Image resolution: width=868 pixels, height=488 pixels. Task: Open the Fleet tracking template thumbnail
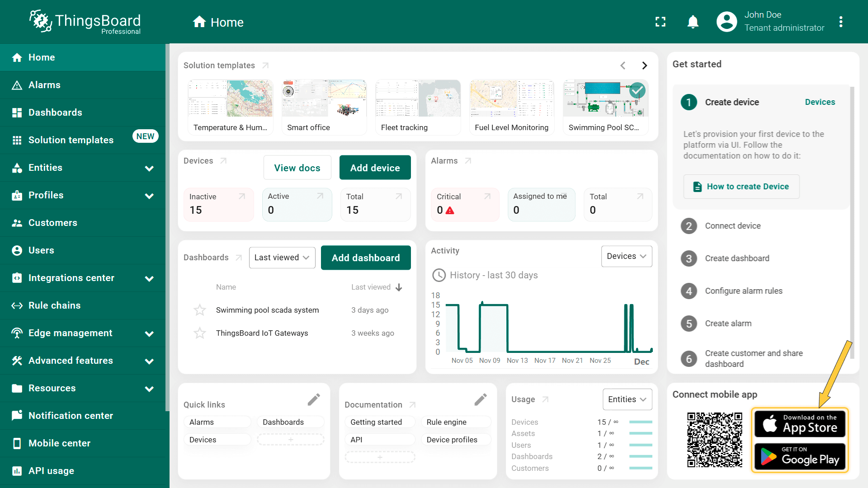418,99
